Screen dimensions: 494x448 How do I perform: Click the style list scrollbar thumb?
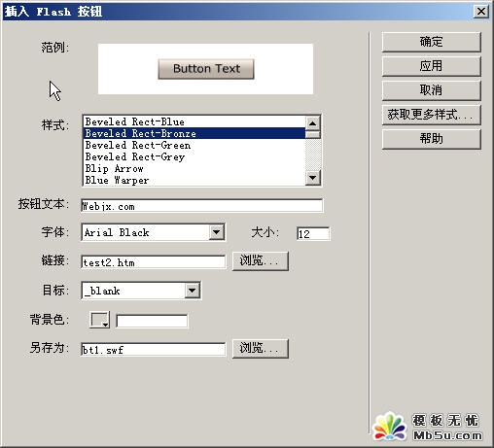coord(313,134)
